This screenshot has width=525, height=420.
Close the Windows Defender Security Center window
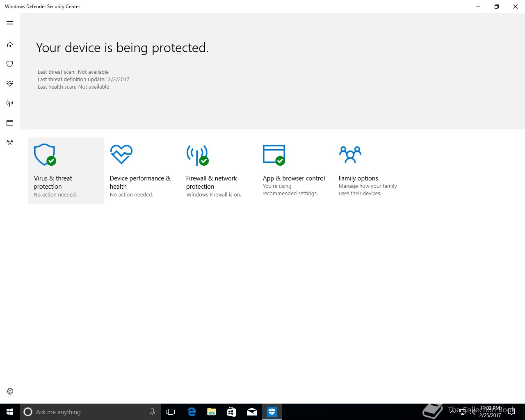[516, 7]
